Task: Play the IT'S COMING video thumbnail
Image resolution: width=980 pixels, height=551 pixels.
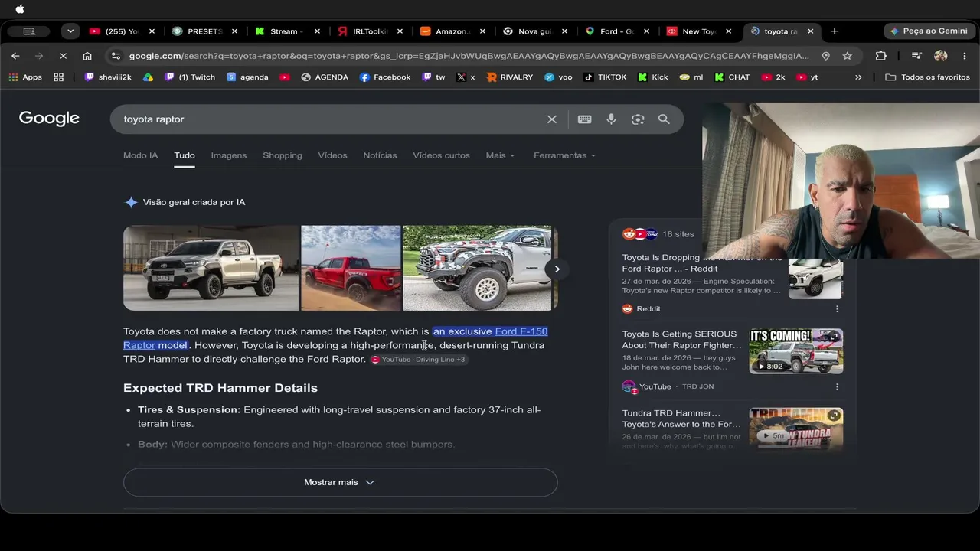Action: point(796,351)
